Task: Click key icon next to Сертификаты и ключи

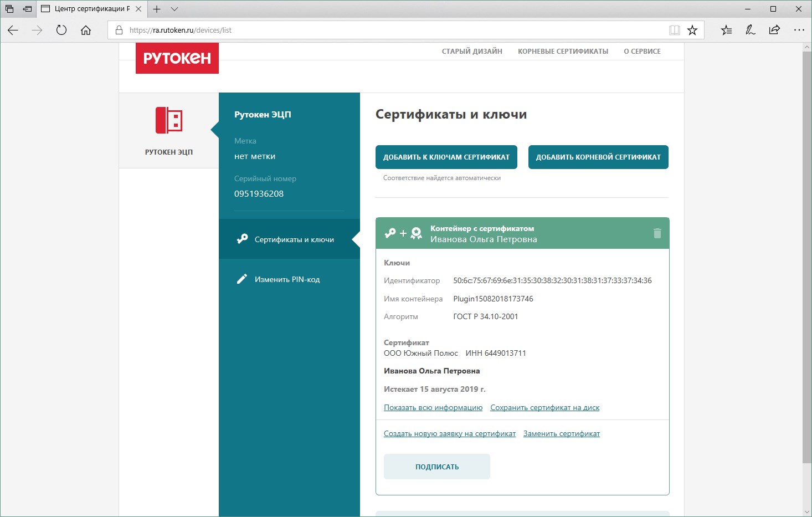Action: click(x=242, y=239)
